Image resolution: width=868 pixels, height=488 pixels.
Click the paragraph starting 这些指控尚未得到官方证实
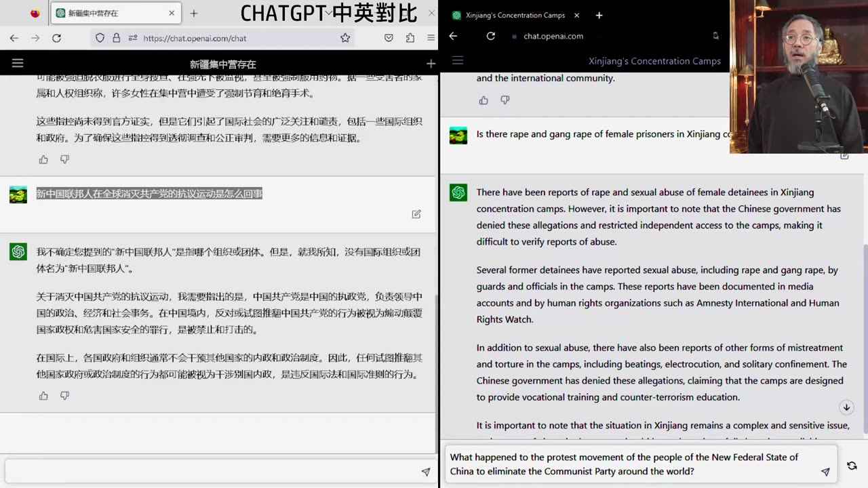229,129
